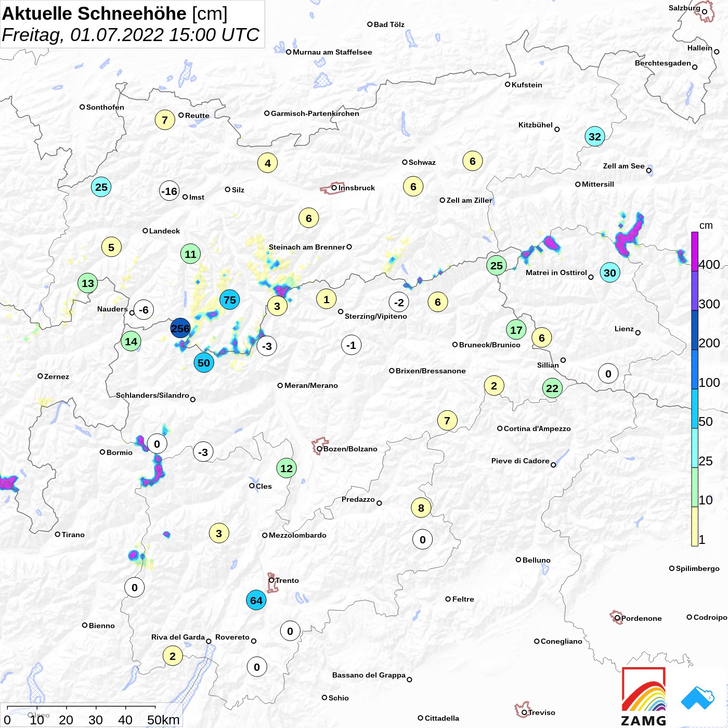Image resolution: width=728 pixels, height=728 pixels.
Task: Click the ZAMG logo
Action: tap(644, 697)
